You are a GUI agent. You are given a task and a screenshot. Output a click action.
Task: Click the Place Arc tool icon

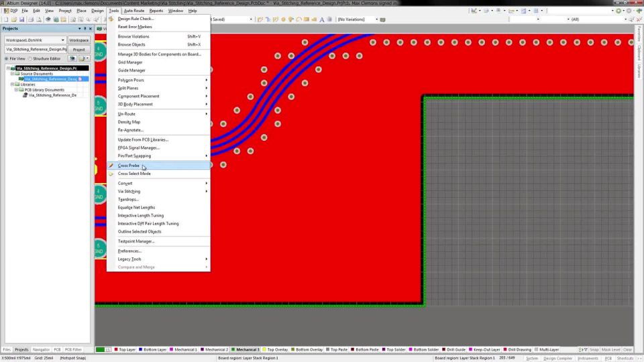click(299, 19)
